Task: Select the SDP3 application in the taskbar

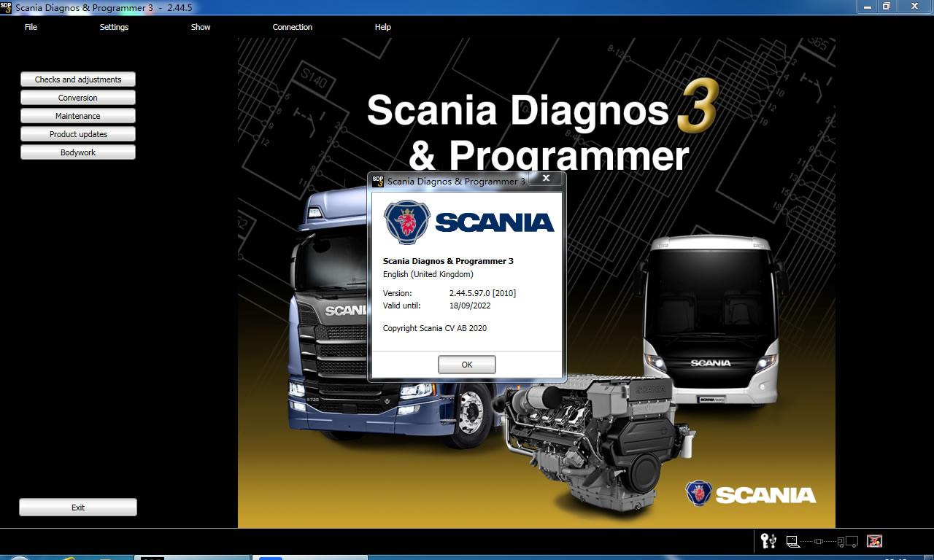Action: coord(192,556)
